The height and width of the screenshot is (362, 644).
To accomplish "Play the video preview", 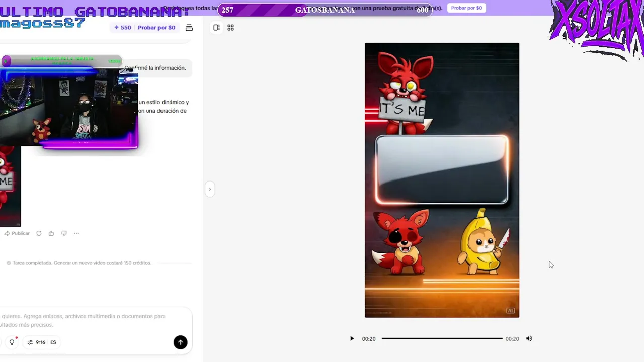I will pyautogui.click(x=352, y=339).
